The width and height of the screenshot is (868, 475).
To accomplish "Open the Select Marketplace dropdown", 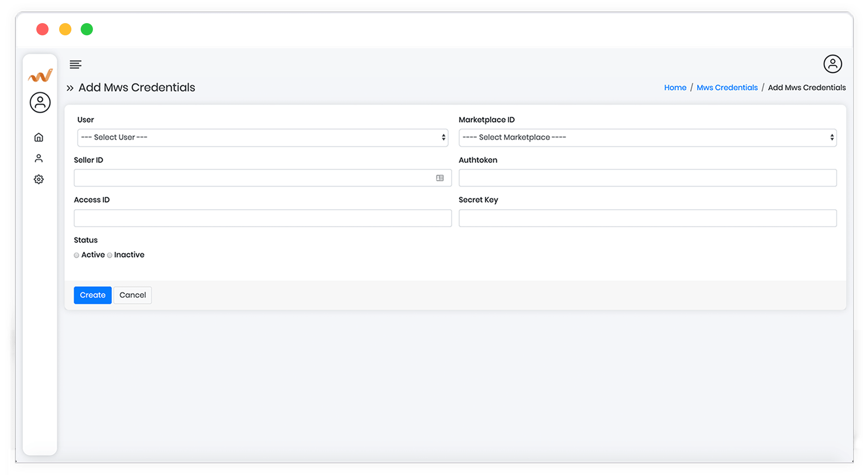I will (x=648, y=138).
